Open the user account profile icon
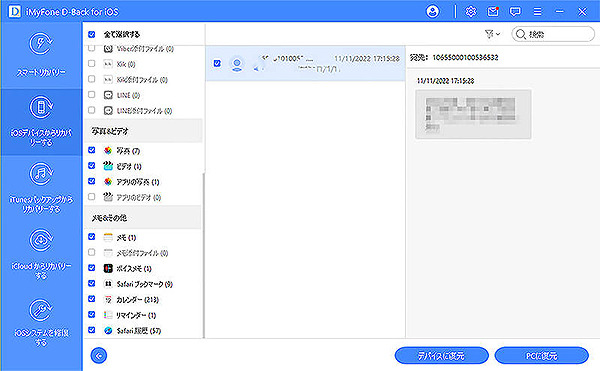Screen dimensions: 600x371 [432, 11]
